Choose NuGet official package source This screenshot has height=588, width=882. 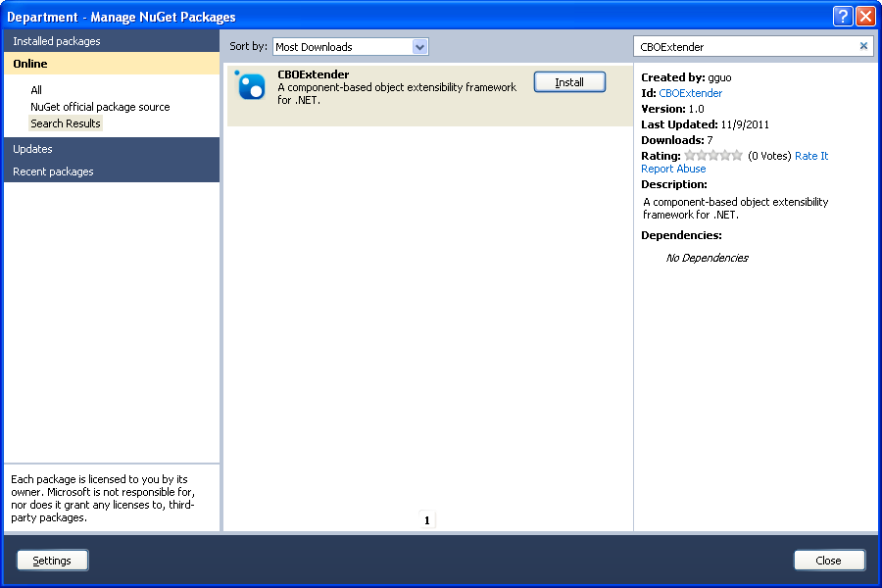pos(100,107)
